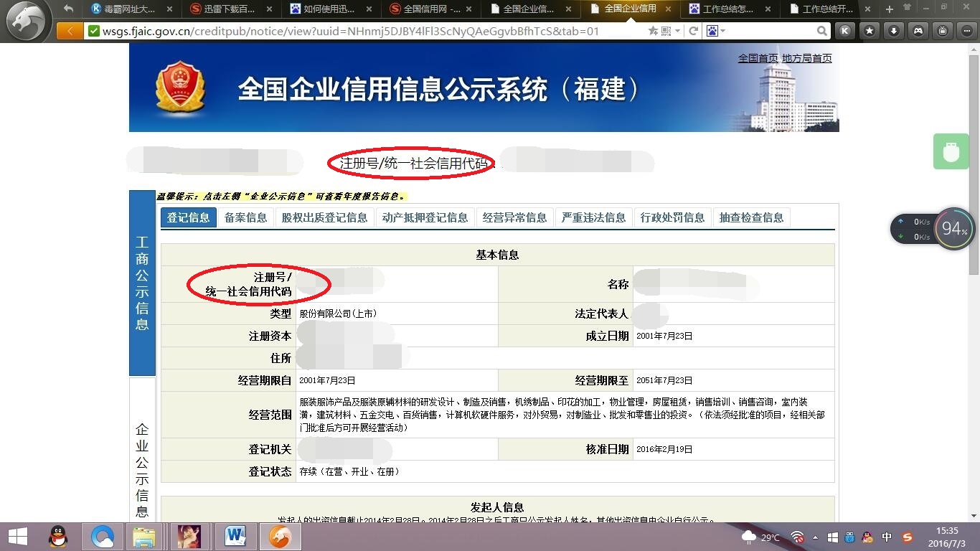
Task: Expand the hidden tray icons arrow
Action: [x=816, y=537]
